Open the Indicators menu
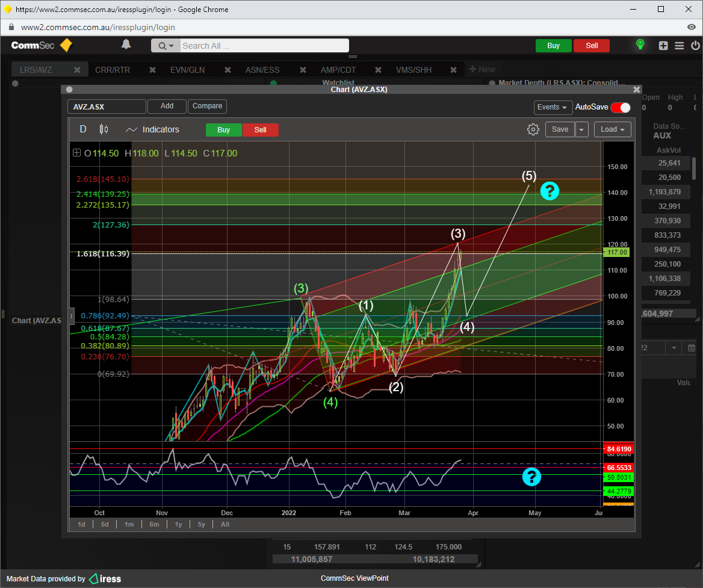This screenshot has height=588, width=703. pos(153,129)
